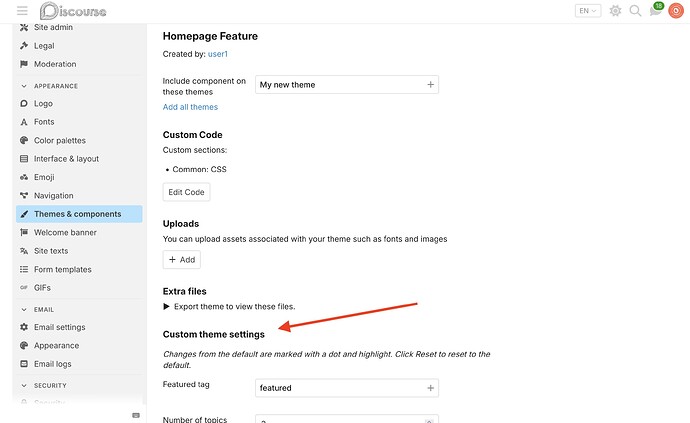Click the gear icon in header

point(615,11)
